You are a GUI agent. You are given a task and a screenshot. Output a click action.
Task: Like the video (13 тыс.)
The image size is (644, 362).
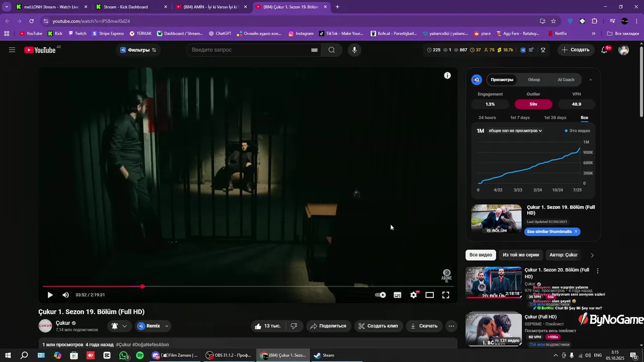pyautogui.click(x=268, y=326)
